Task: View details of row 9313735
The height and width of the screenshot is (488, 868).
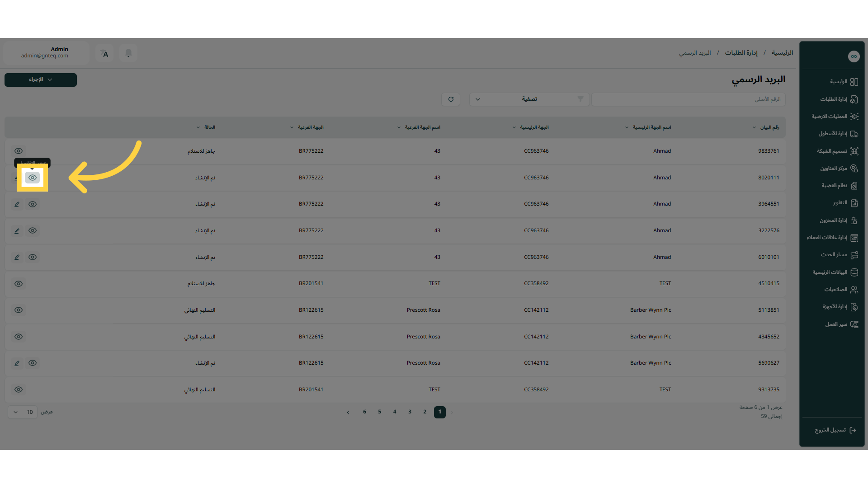Action: [19, 389]
